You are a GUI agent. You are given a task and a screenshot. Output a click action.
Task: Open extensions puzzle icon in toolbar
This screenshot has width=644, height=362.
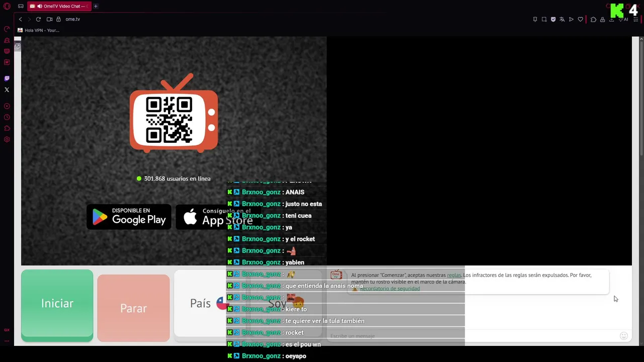coord(593,19)
